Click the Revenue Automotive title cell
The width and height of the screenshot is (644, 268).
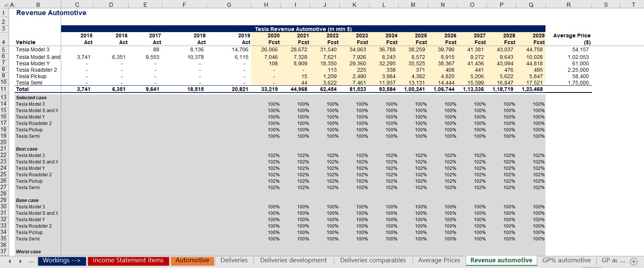pyautogui.click(x=51, y=13)
